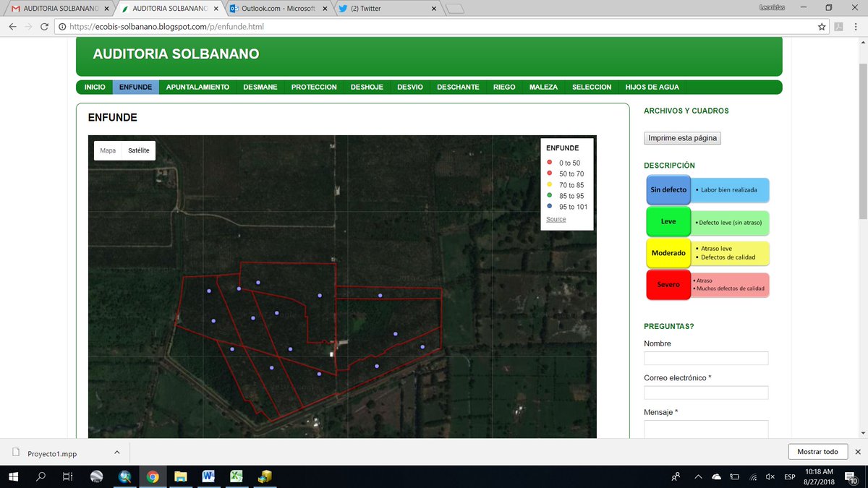Viewport: 868px width, 488px height.
Task: Click the 0 to 50 legend dot
Action: 550,163
